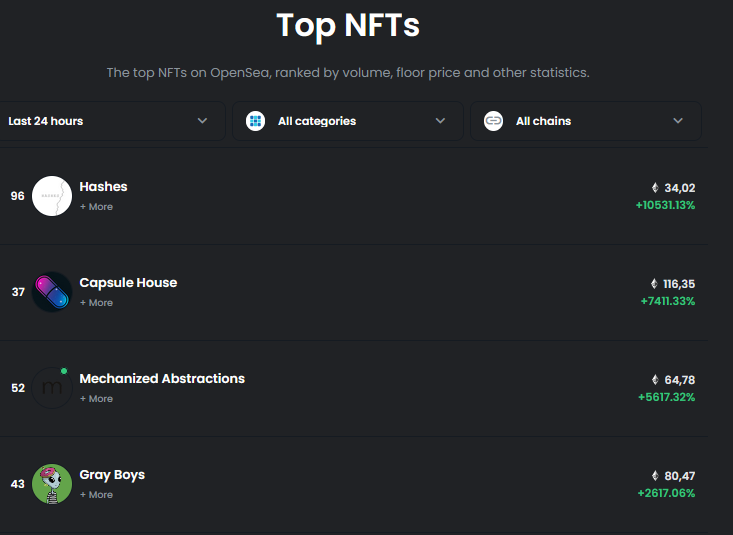Click the blue grid categories icon
This screenshot has width=733, height=535.
(x=255, y=121)
